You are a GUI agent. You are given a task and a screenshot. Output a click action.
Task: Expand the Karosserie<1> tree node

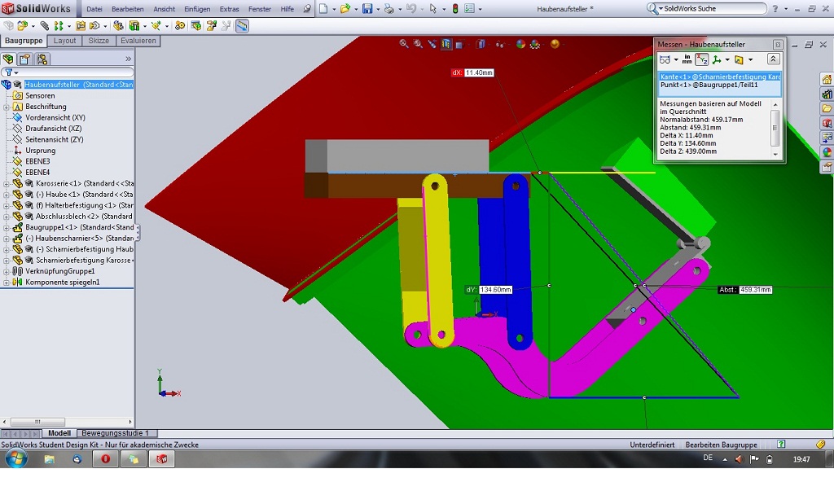[x=7, y=183]
